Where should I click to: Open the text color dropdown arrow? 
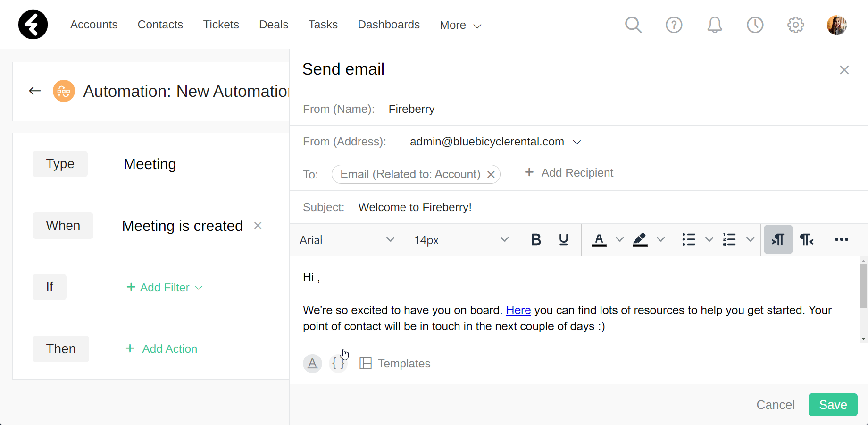[619, 240]
